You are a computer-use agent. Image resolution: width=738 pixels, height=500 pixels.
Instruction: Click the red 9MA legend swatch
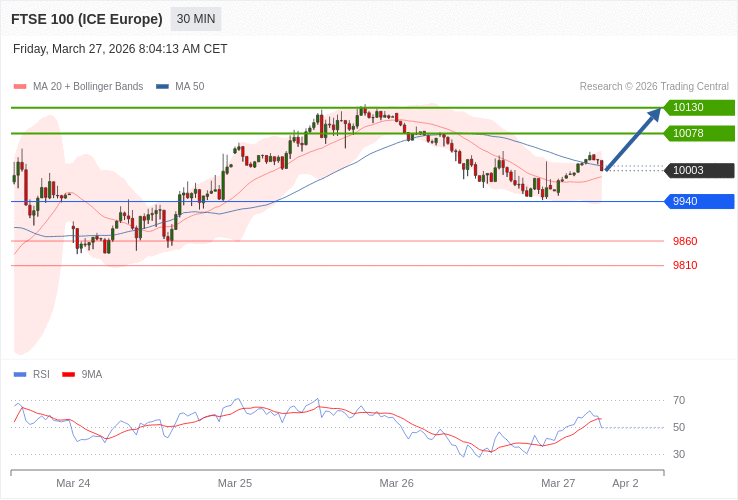coord(68,375)
